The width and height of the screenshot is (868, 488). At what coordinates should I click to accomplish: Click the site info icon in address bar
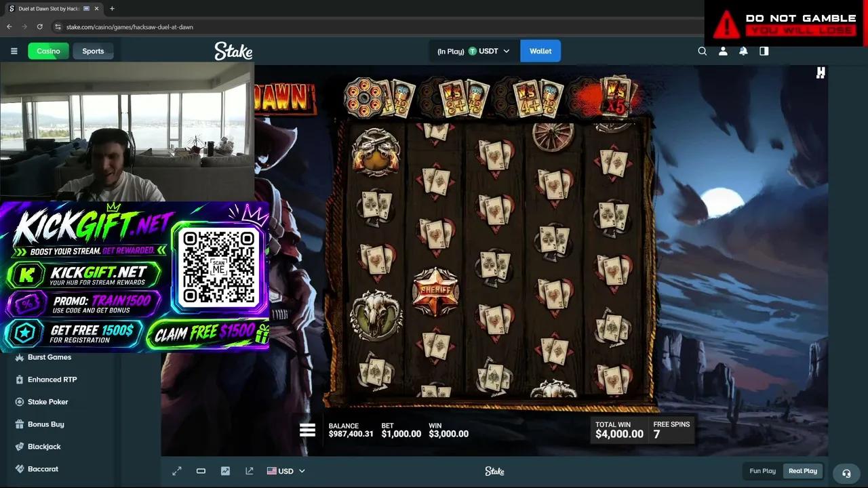tap(59, 26)
